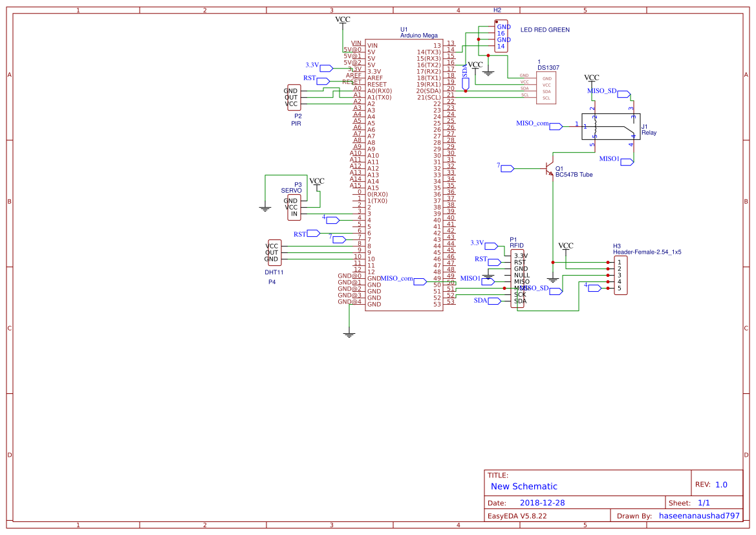756x535 pixels.
Task: Click the author name "haseenanaushad797"
Action: [699, 516]
